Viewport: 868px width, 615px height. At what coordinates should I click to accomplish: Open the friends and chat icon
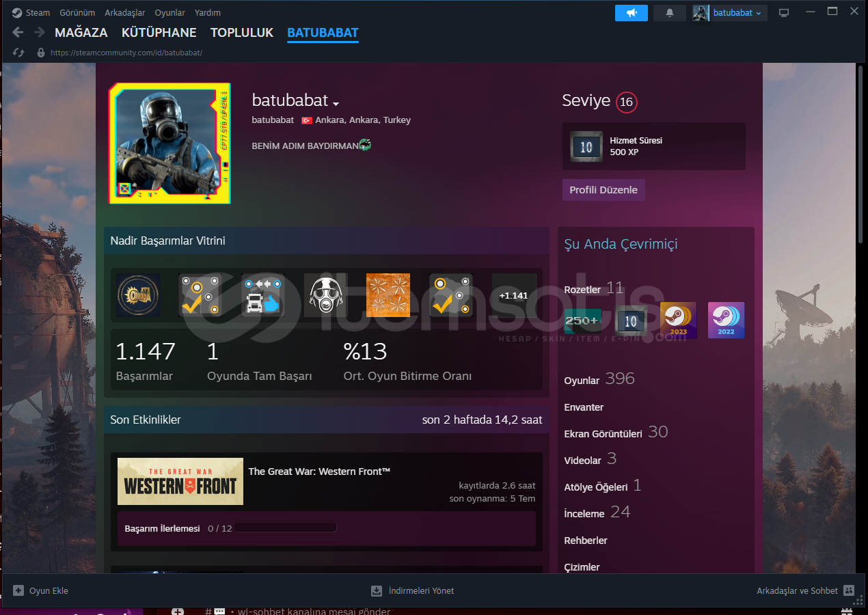point(849,590)
